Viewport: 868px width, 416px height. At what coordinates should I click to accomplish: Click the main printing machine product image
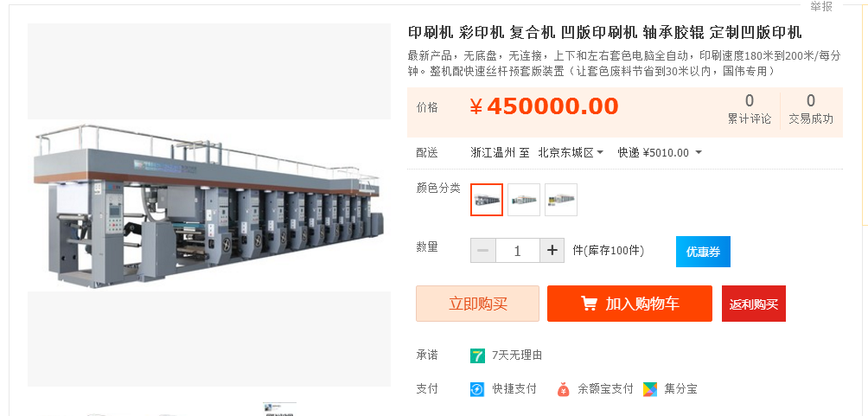coord(209,205)
